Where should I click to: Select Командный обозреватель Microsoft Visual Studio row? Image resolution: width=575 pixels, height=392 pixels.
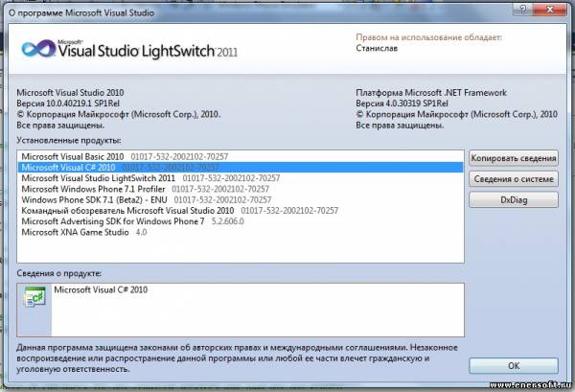(241, 211)
